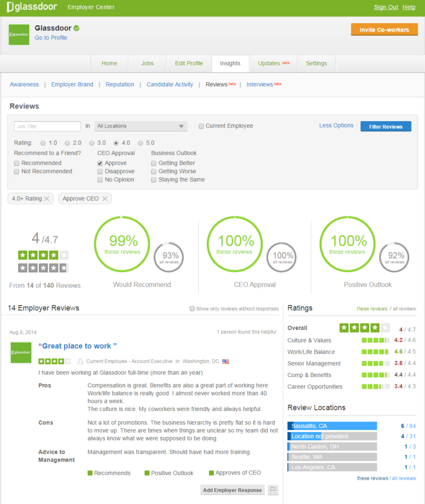This screenshot has height=504, width=425.
Task: Click the green Positive Outlook indicator square
Action: [147, 473]
